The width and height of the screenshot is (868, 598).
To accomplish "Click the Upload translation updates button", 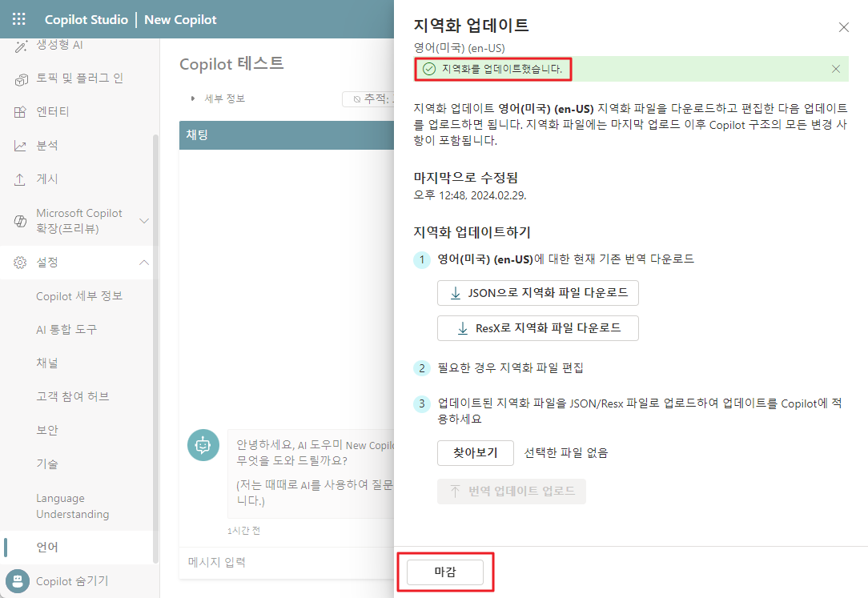I will coord(511,492).
